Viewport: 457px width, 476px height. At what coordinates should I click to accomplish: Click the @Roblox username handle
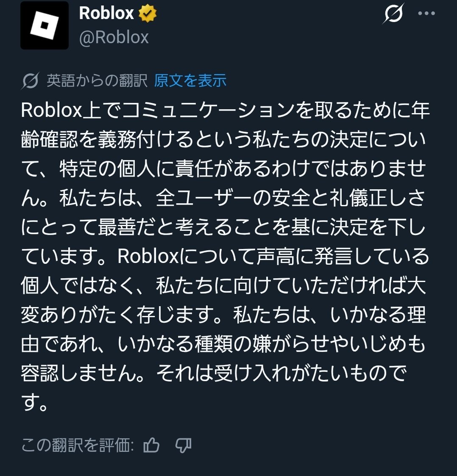click(x=114, y=37)
